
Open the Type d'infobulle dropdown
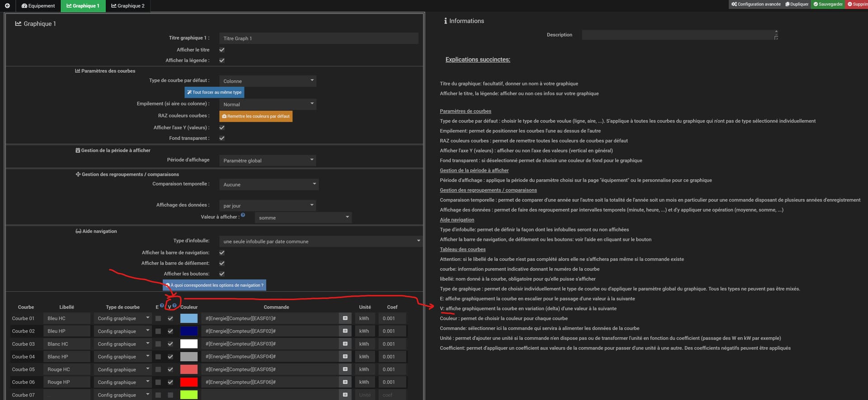[321, 241]
